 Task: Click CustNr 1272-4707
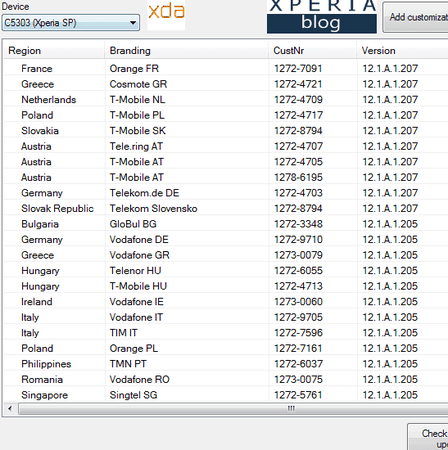[x=298, y=146]
